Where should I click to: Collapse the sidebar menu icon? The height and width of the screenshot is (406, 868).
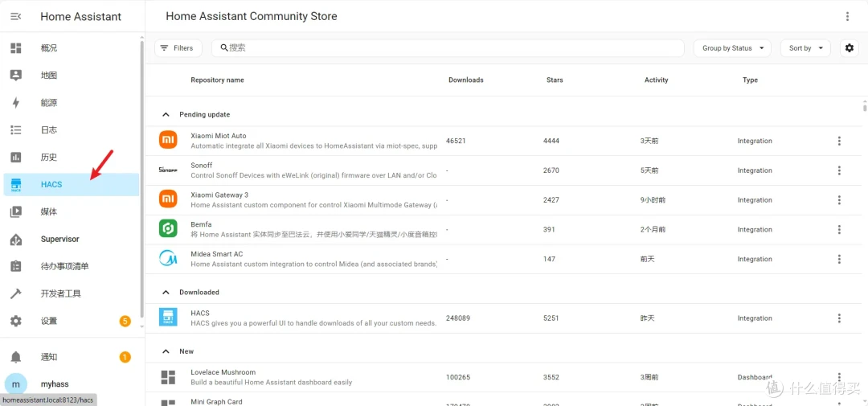[16, 17]
